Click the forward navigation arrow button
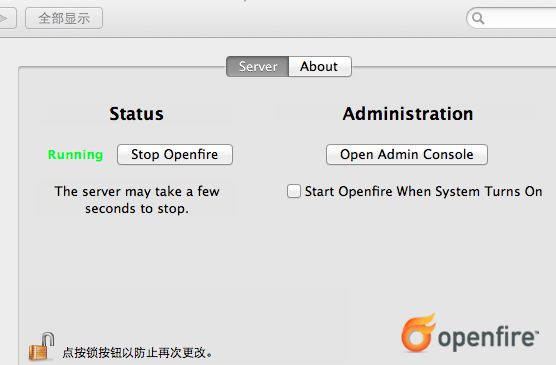Image resolution: width=556 pixels, height=365 pixels. click(7, 18)
